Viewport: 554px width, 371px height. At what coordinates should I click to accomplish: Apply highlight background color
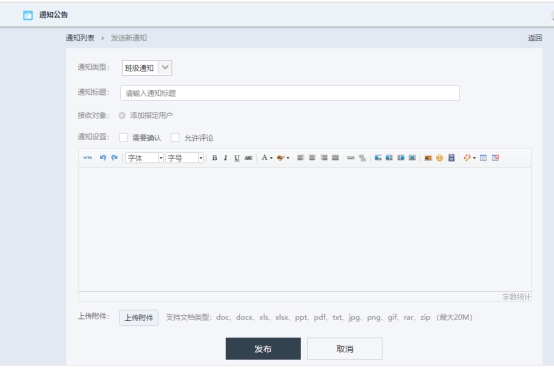click(x=281, y=158)
